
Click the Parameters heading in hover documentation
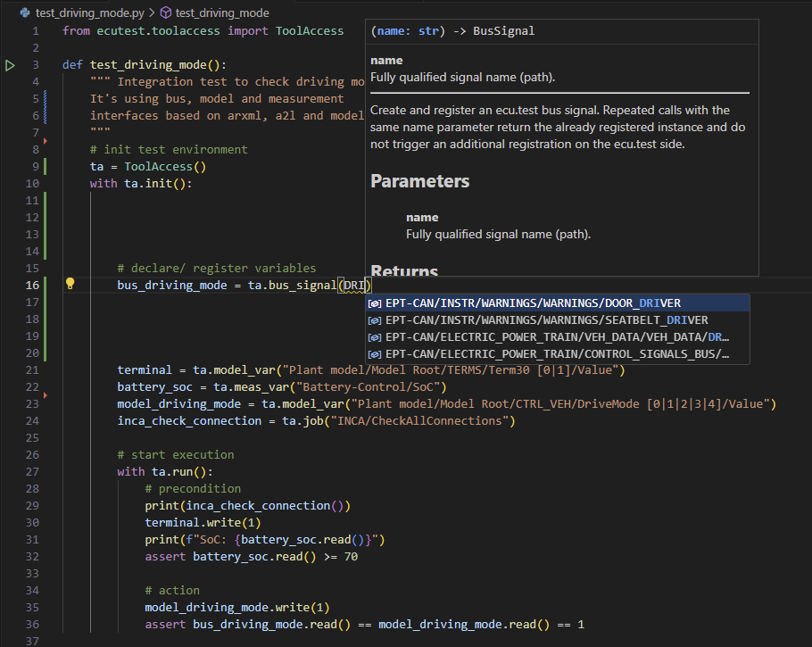(x=419, y=181)
